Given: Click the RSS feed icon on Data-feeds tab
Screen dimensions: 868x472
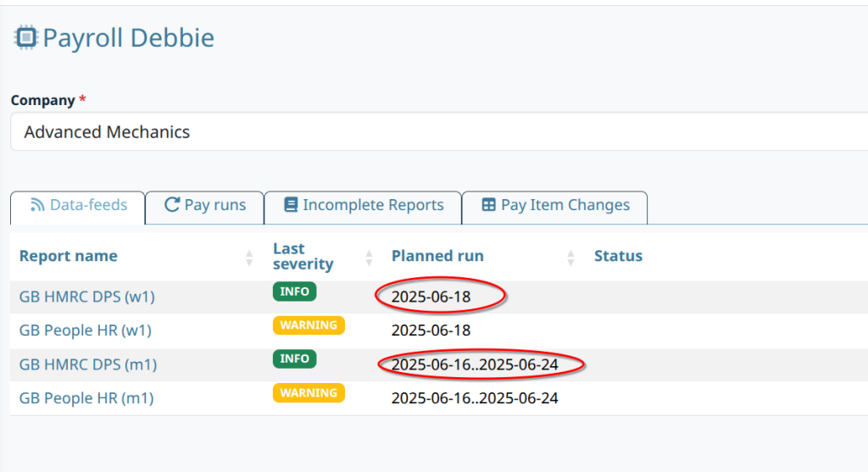Looking at the screenshot, I should 37,205.
